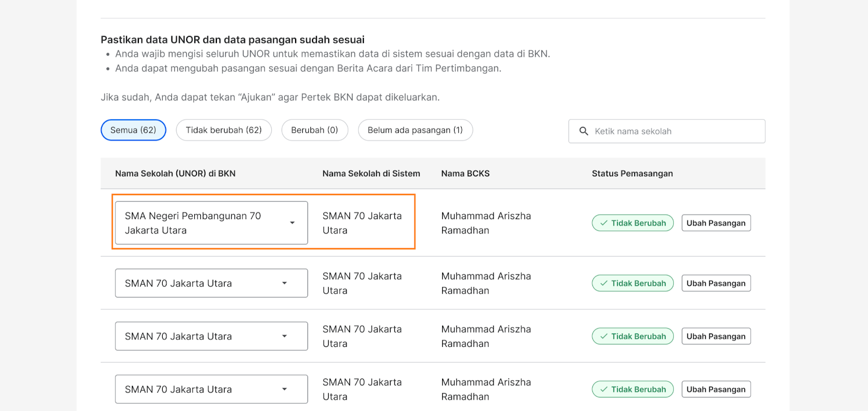
Task: Click Nama Sekolah (UNOR) di BKN header
Action: point(175,174)
